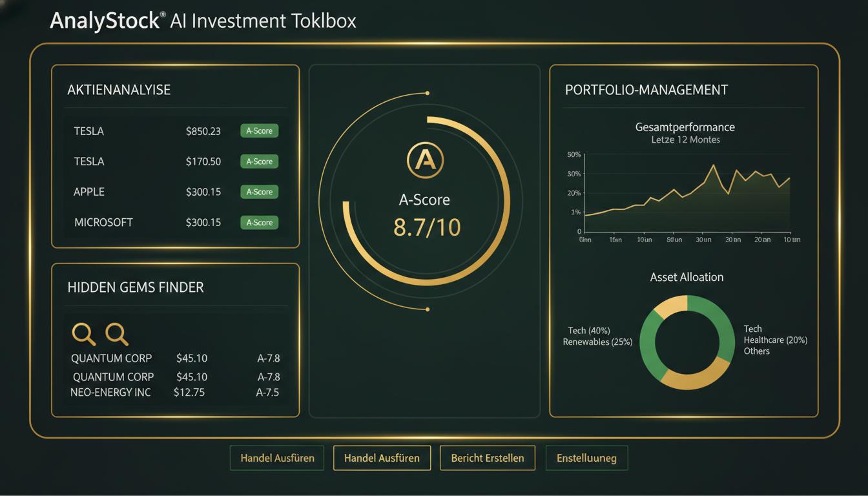Click the A-Score badge next to $170.50
Image resolution: width=868 pixels, height=496 pixels.
259,161
